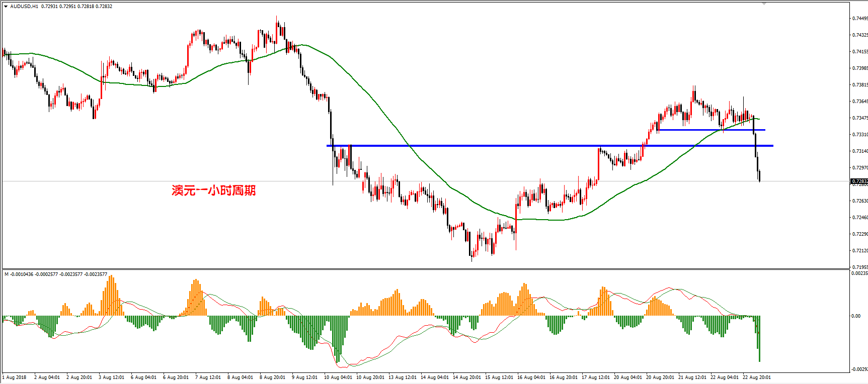Click the AUDUSD,H1 symbol title text

pyautogui.click(x=24, y=7)
